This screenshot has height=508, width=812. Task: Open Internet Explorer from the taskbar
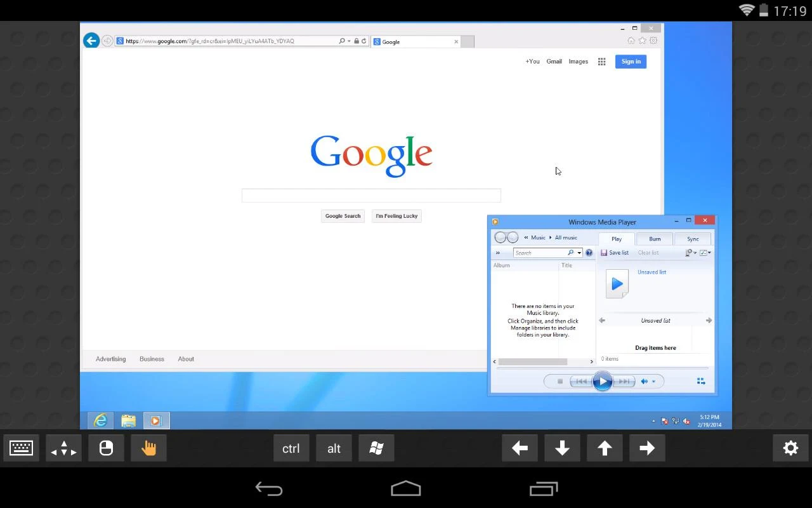[x=100, y=420]
